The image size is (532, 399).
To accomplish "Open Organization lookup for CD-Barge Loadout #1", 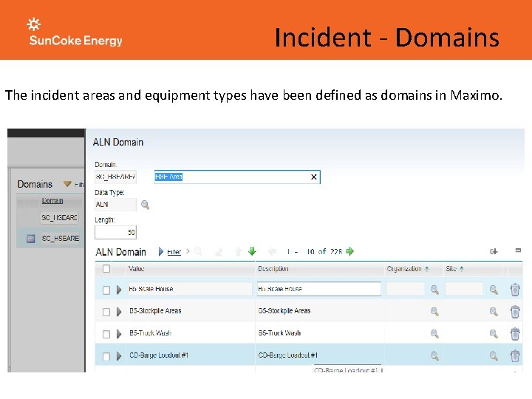I will (x=434, y=355).
